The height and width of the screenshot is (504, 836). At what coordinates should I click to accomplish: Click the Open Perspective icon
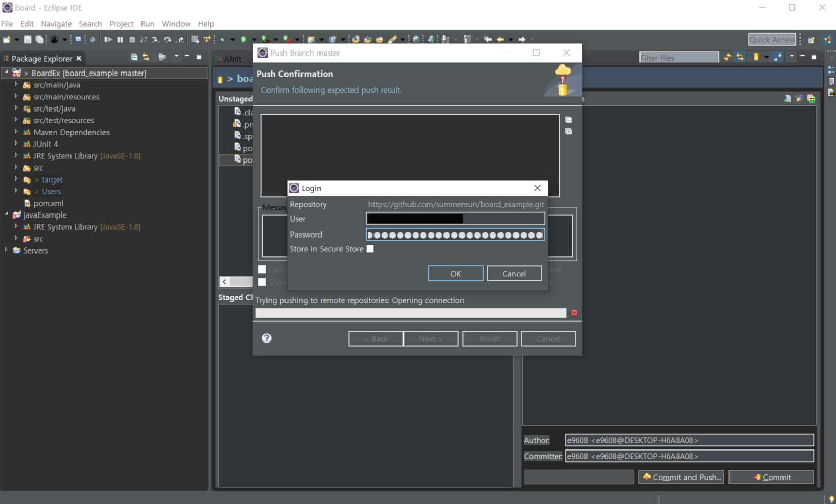(811, 40)
